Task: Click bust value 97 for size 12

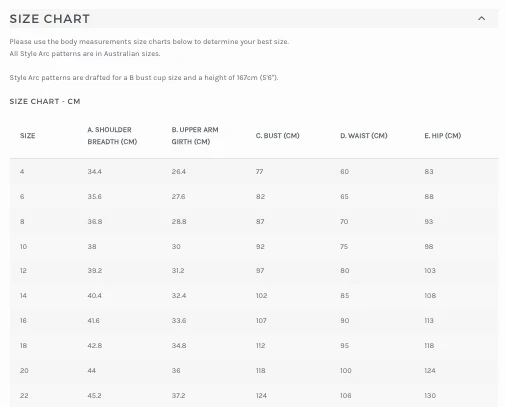Action: point(260,271)
